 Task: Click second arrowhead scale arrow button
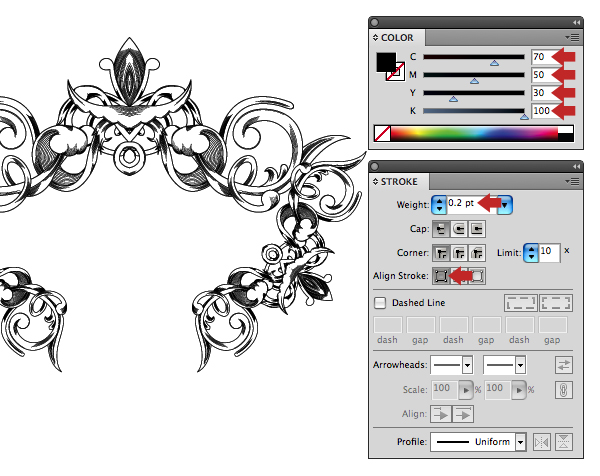[519, 390]
